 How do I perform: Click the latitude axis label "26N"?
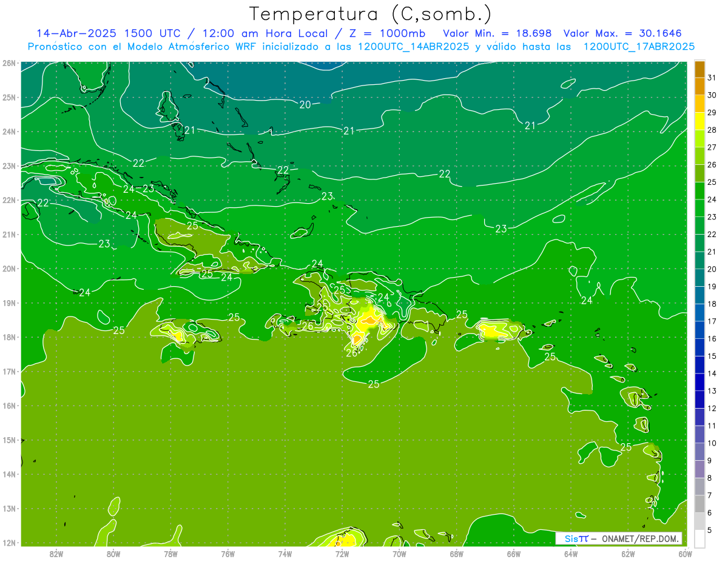pyautogui.click(x=9, y=63)
